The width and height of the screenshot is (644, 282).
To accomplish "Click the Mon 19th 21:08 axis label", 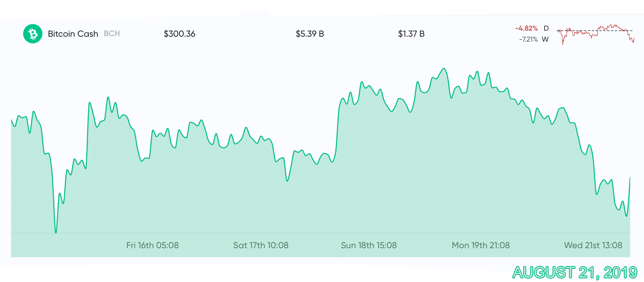I will tap(481, 245).
